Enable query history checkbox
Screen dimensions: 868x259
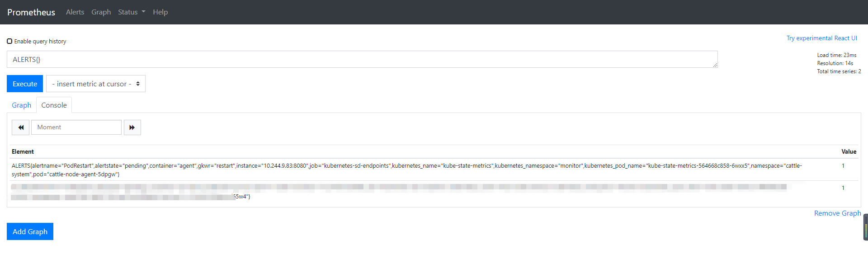click(x=9, y=41)
